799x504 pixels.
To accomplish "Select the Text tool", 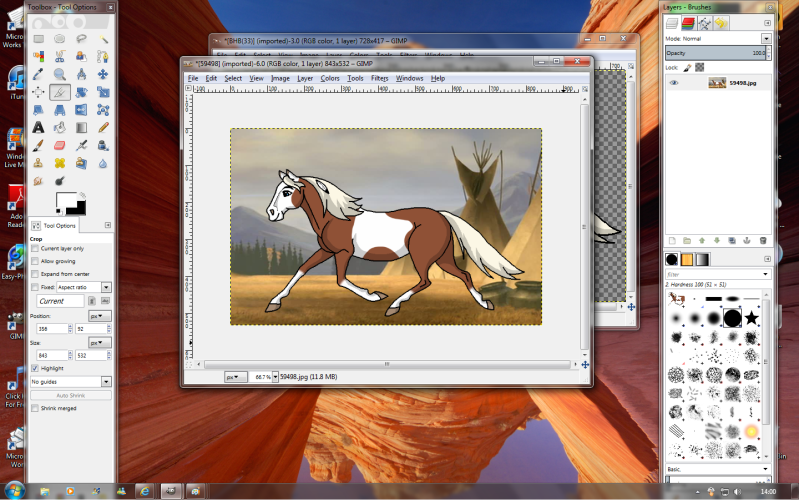I will click(x=39, y=127).
